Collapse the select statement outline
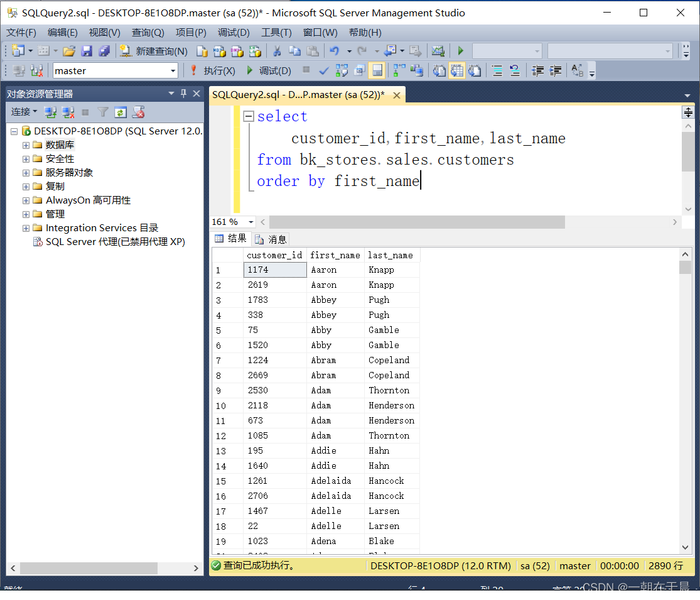The image size is (700, 600). click(249, 117)
